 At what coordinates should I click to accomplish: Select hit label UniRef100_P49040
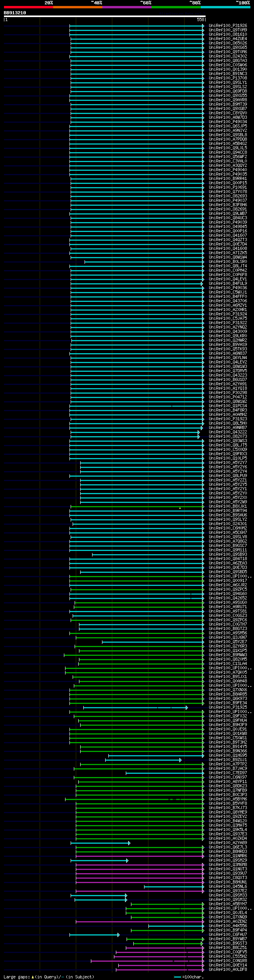[228, 170]
